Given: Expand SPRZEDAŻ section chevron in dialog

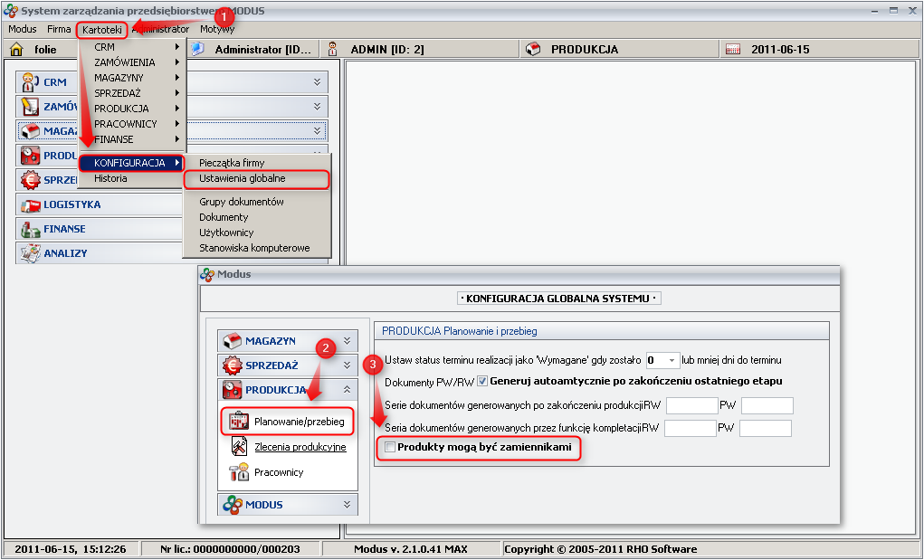Looking at the screenshot, I should point(348,365).
